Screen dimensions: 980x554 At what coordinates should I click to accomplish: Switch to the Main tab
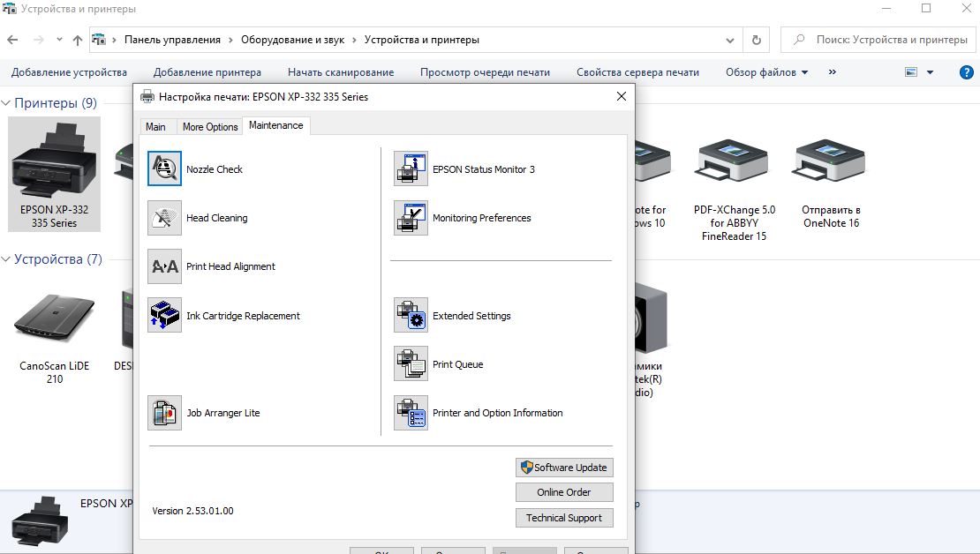[155, 127]
